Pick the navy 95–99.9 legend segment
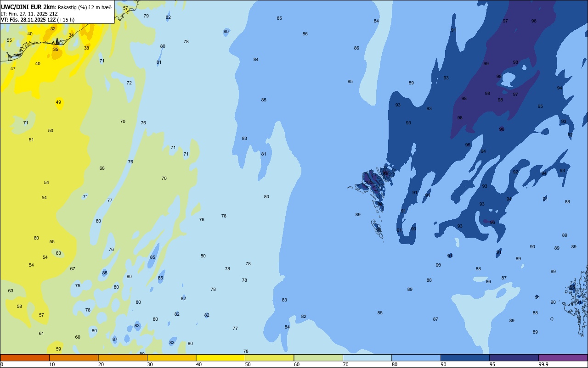Viewport: 588px width, 368px height. 514,357
